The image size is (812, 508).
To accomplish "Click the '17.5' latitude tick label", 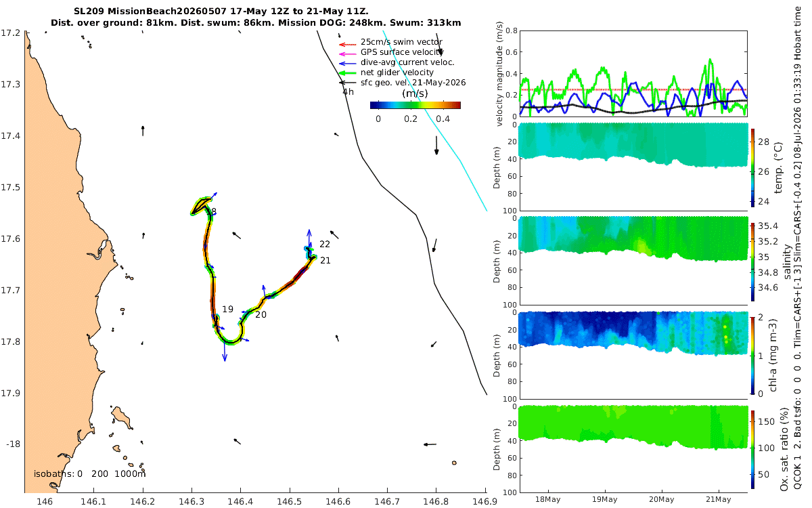I will coord(10,188).
